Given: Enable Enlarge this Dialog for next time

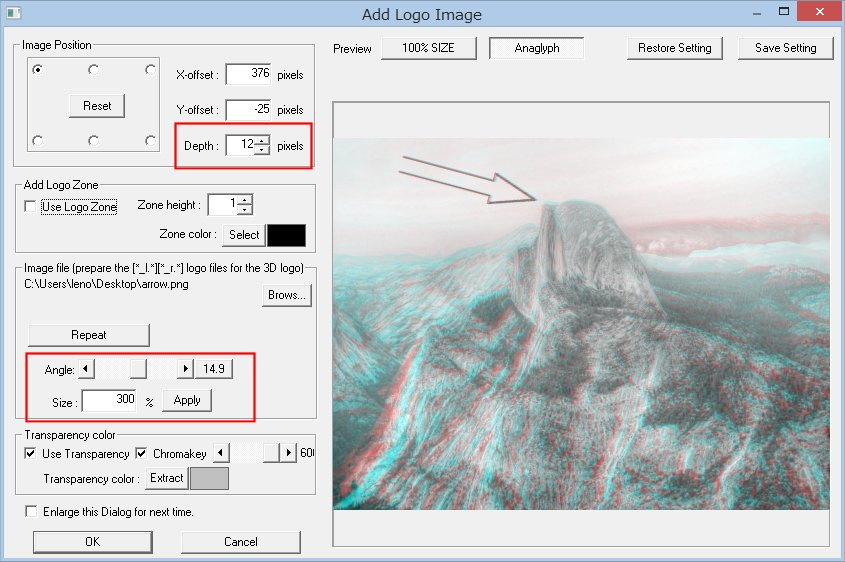Looking at the screenshot, I should pyautogui.click(x=31, y=511).
